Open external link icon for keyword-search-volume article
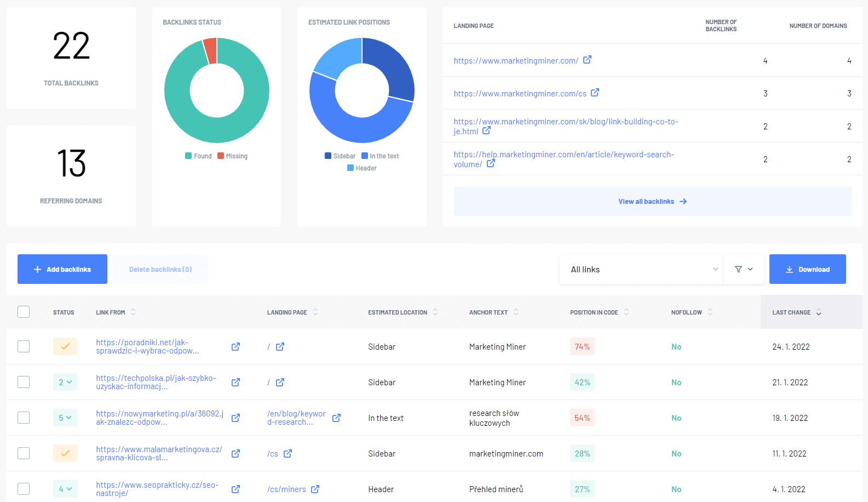Screen dimensions: 868x502 (491, 163)
